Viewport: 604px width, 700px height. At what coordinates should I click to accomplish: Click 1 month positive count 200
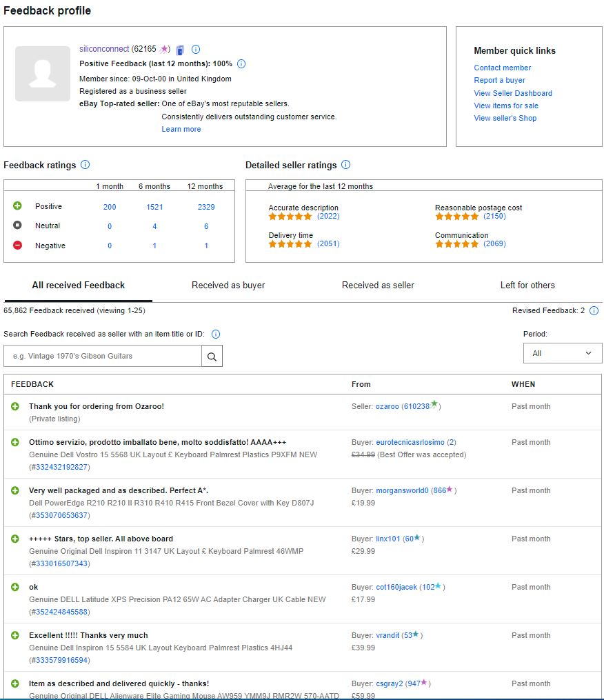pyautogui.click(x=110, y=207)
